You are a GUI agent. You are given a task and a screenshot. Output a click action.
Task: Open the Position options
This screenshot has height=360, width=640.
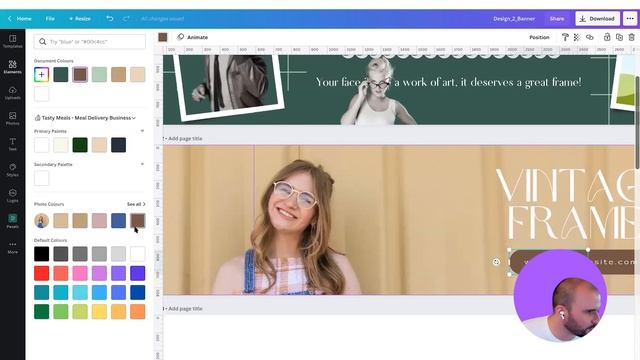(539, 37)
